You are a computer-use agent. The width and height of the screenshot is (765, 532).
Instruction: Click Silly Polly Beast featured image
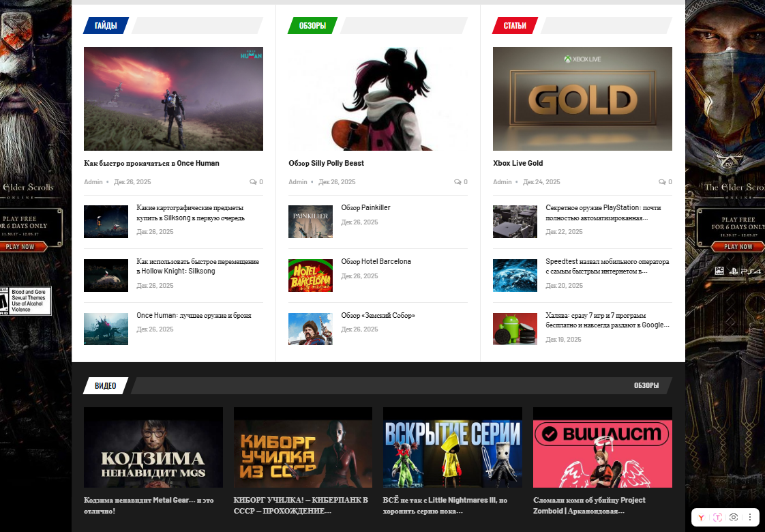[x=378, y=99]
